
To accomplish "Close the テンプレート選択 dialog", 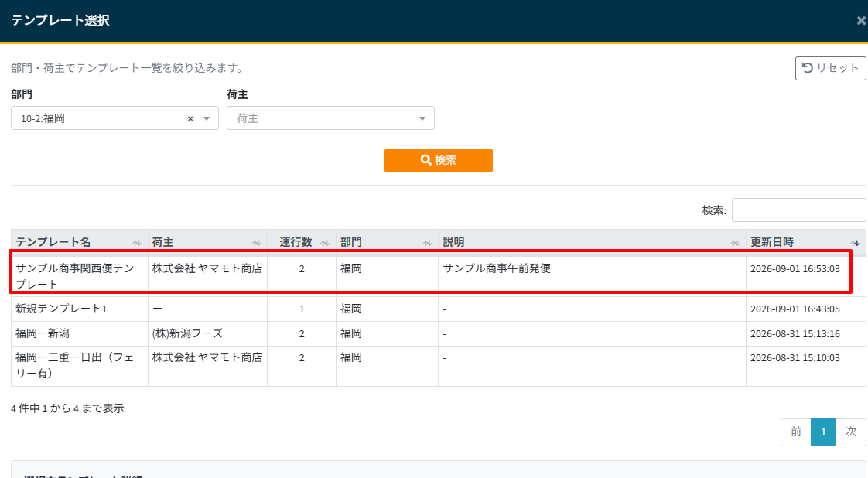I will pos(861,20).
